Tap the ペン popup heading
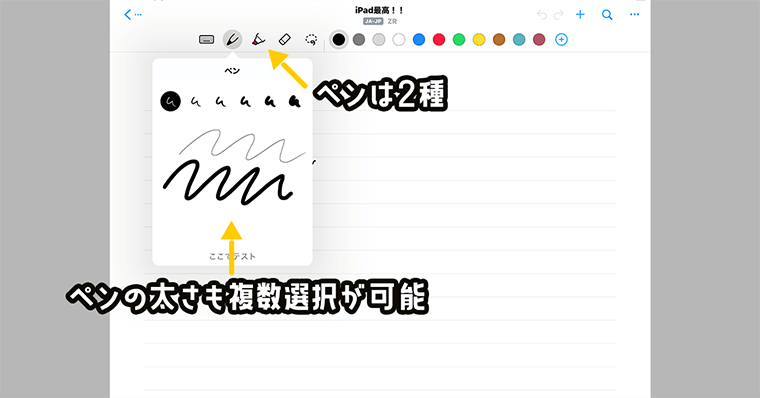Viewport: 760px width, 398px height. (232, 71)
